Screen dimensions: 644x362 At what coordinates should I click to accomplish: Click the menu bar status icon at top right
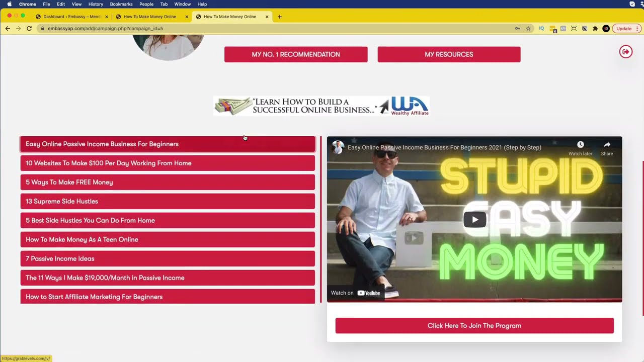(632, 4)
